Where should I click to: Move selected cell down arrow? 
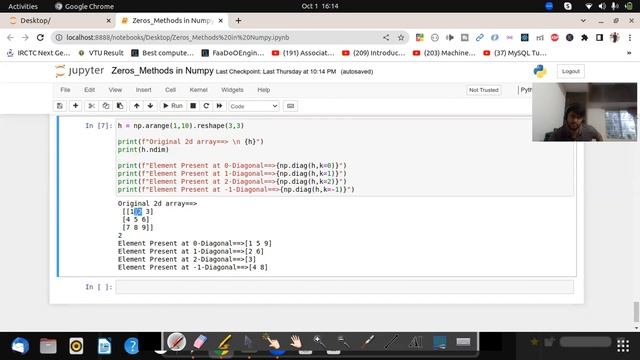(x=150, y=106)
